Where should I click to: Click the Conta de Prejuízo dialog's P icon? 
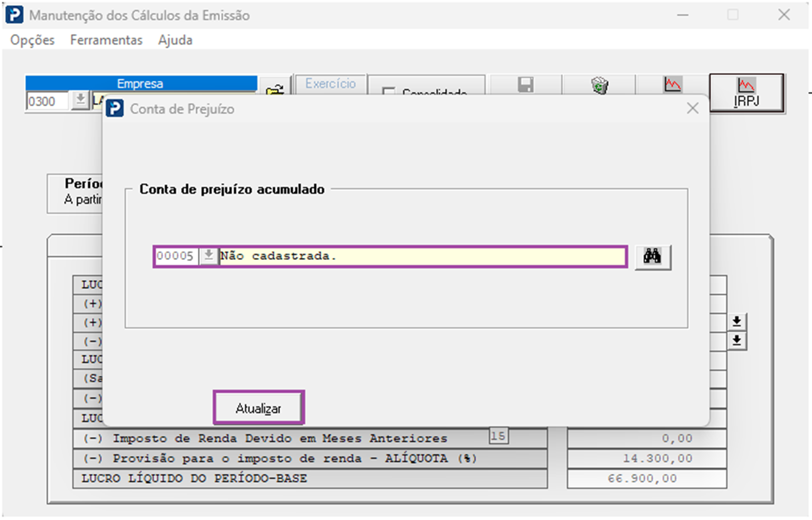coord(115,108)
